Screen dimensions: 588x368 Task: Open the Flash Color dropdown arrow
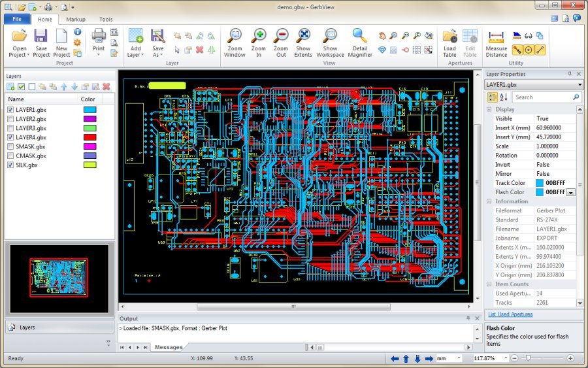pyautogui.click(x=571, y=193)
